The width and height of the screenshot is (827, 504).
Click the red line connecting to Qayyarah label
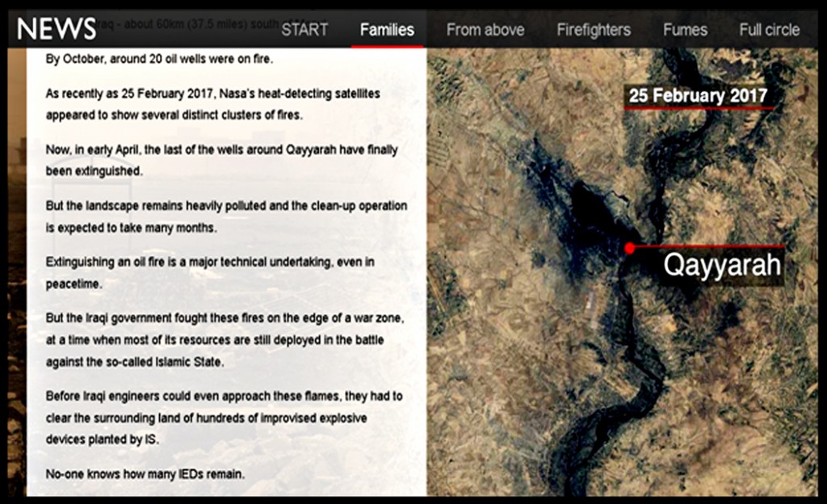point(709,246)
